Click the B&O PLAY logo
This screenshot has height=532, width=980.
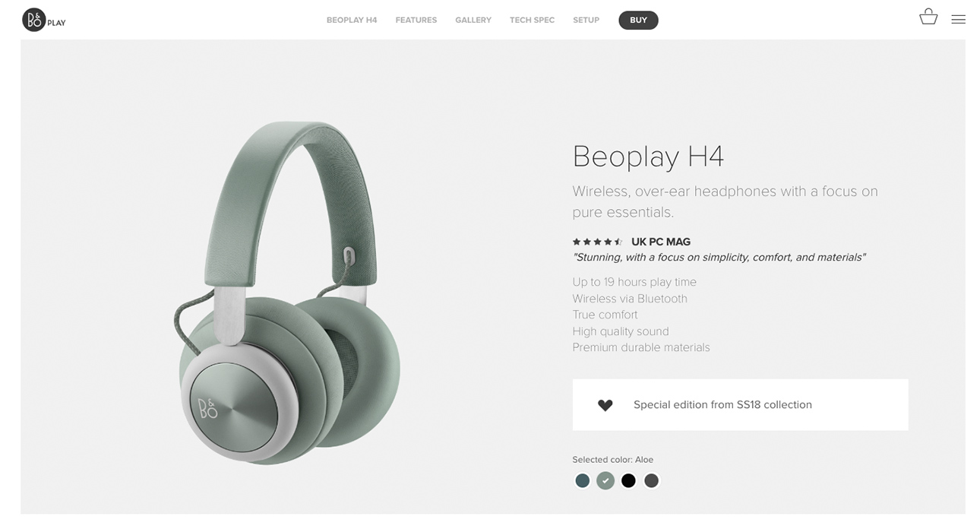[44, 20]
